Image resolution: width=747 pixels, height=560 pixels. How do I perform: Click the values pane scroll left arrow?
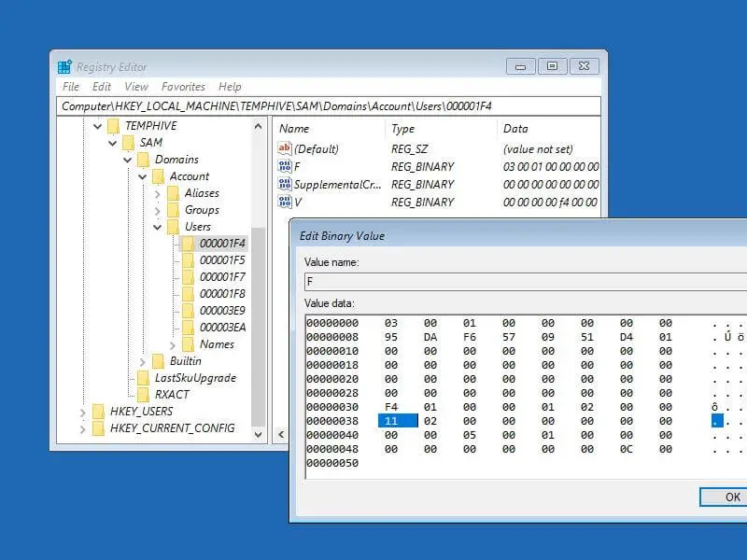click(x=281, y=434)
